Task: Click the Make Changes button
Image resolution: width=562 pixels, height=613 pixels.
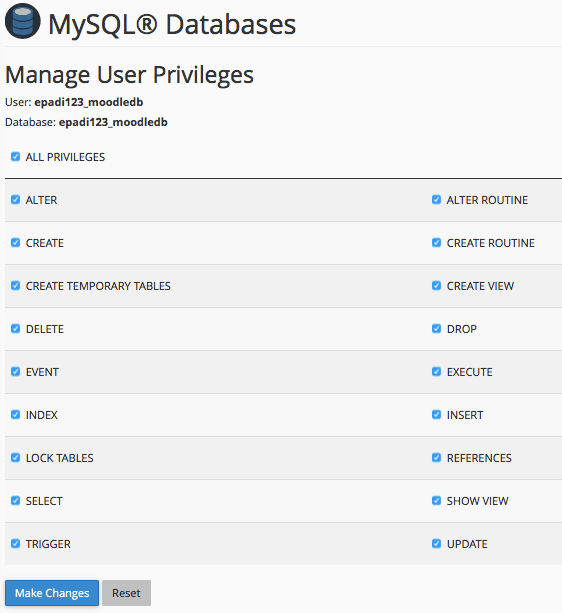Action: (x=52, y=593)
